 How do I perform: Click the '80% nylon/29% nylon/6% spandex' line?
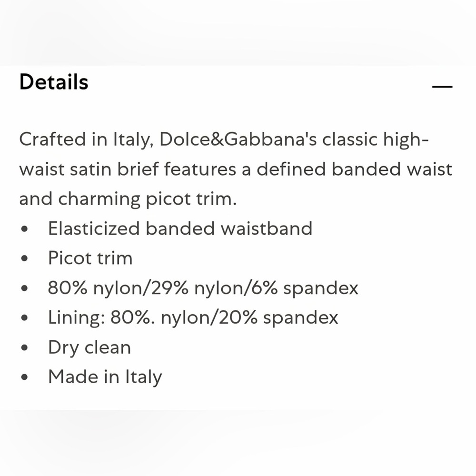coord(203,288)
